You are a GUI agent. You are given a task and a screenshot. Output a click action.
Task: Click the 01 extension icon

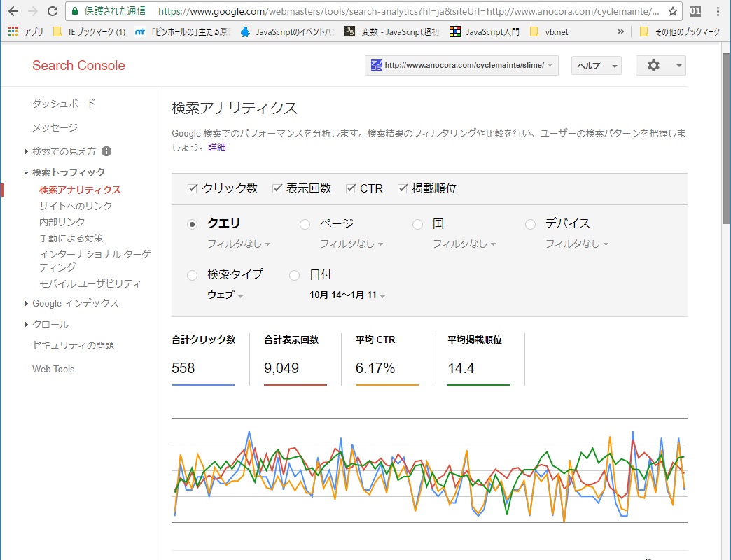pos(695,11)
